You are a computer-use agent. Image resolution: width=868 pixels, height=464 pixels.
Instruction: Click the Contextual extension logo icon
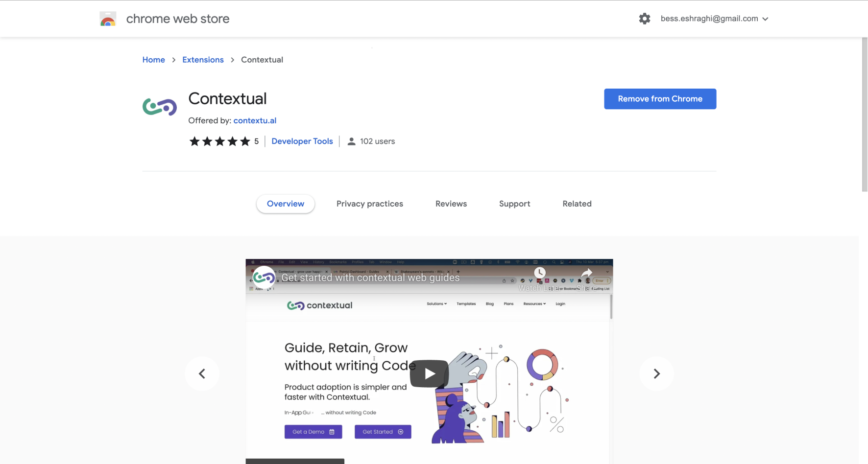tap(160, 106)
